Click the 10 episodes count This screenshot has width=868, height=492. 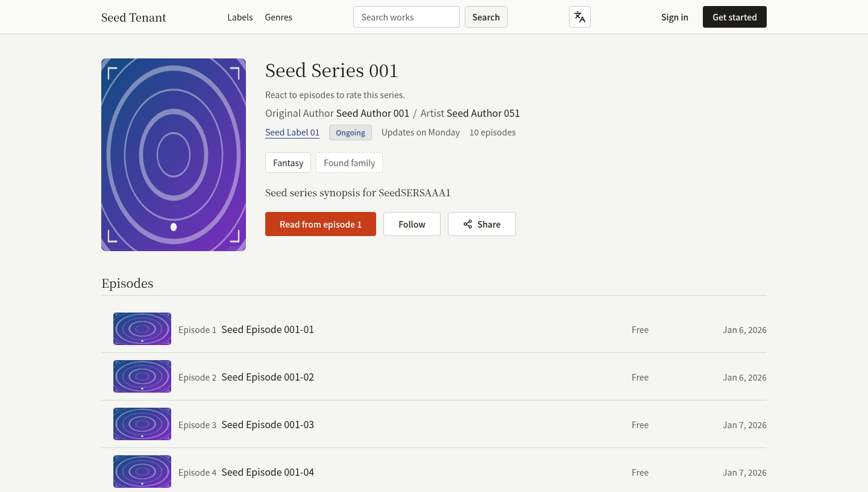tap(492, 132)
